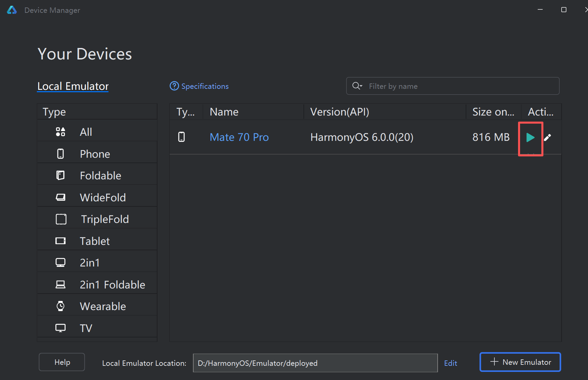
Task: Create a New Emulator
Action: pos(520,362)
